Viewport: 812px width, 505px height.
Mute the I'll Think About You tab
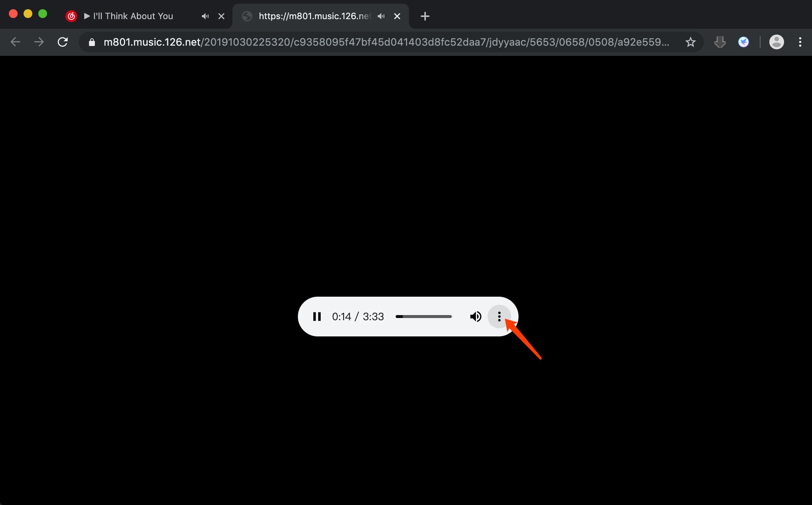click(x=205, y=16)
